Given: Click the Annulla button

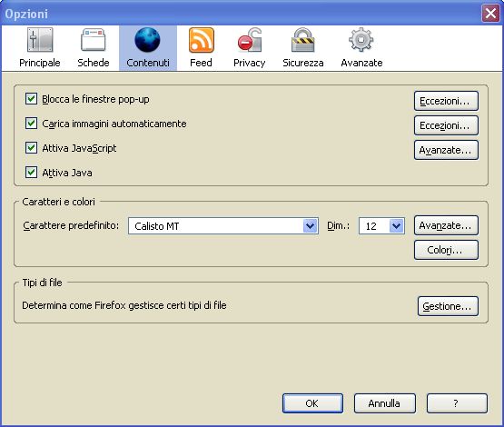Looking at the screenshot, I should click(385, 403).
